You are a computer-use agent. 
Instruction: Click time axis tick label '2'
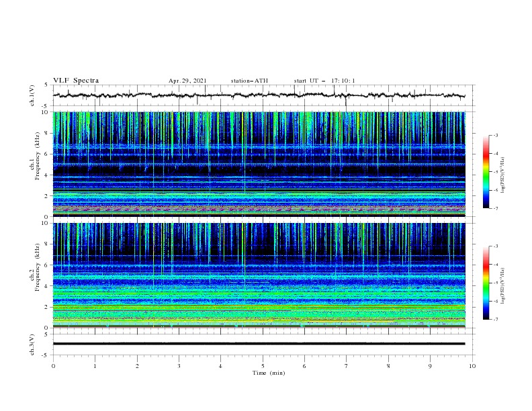tap(137, 366)
